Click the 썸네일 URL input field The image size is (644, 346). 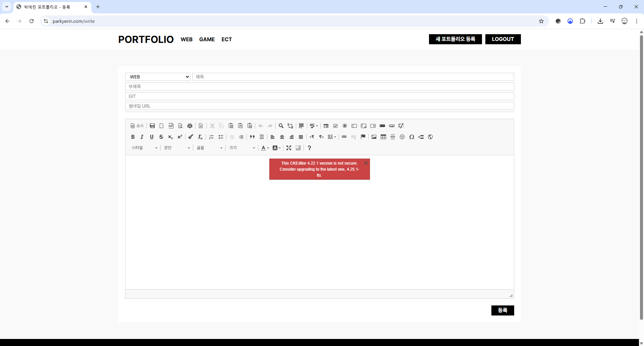319,106
